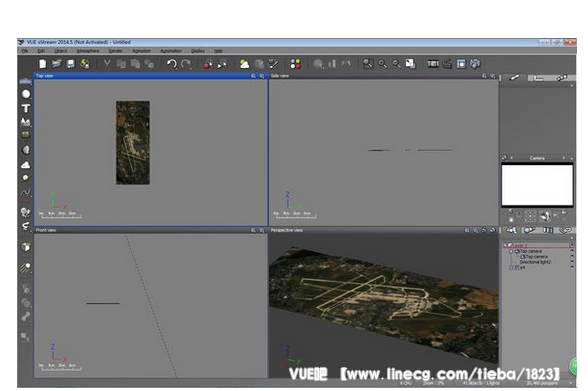Click the Camera preview thumbnail
Viewport: 588px width, 391px height.
coord(537,185)
